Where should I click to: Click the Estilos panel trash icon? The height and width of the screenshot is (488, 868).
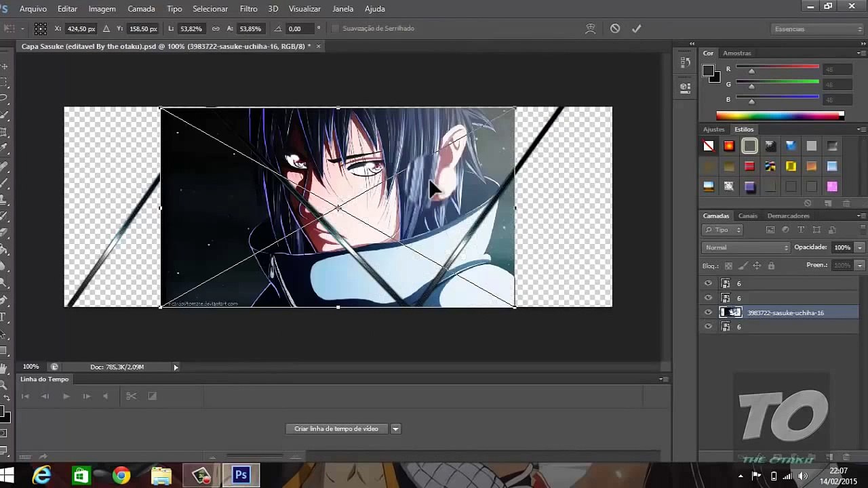(x=846, y=203)
